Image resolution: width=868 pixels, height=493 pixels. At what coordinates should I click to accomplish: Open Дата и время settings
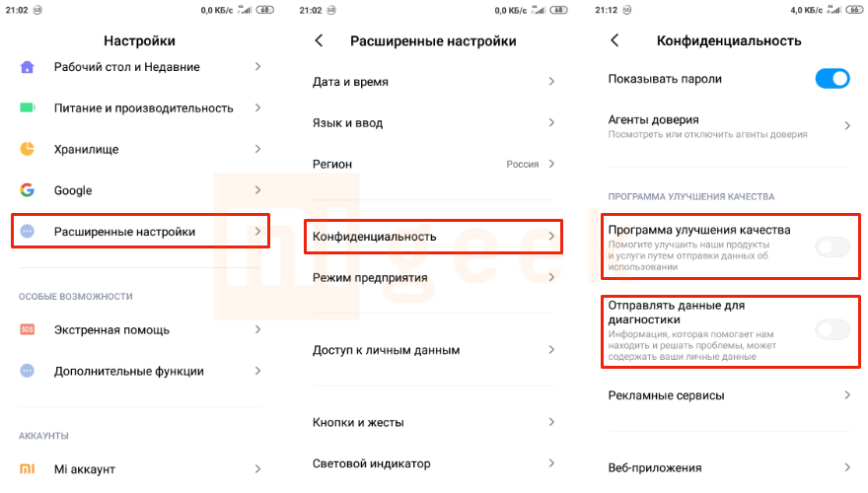point(432,82)
